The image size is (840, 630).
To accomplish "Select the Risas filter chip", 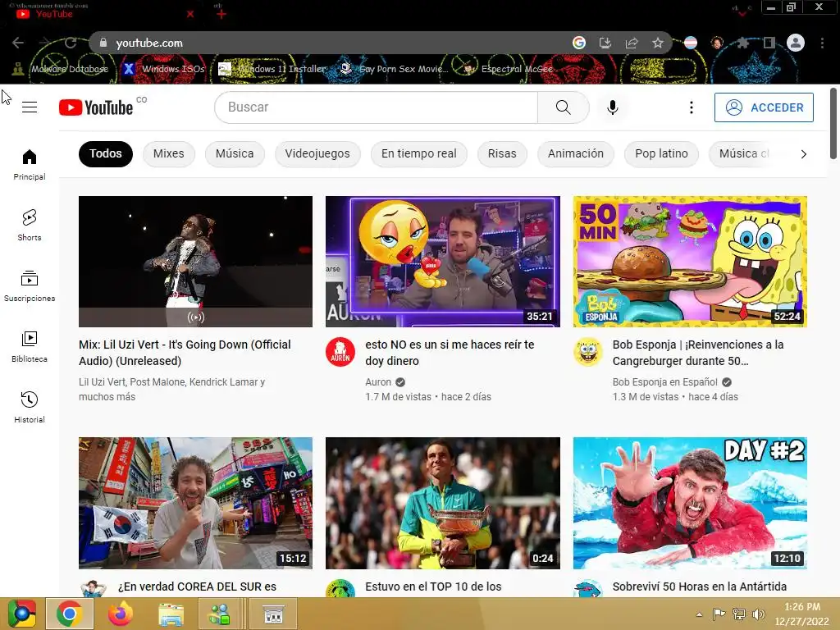I will 502,153.
